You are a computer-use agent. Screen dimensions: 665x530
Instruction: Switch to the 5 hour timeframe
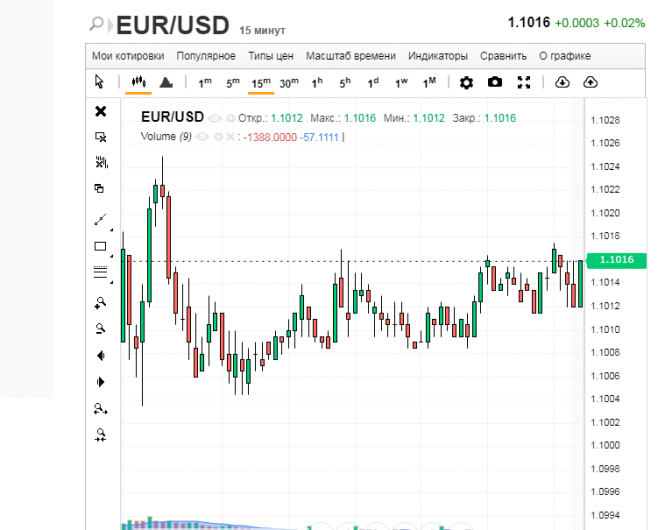[345, 83]
